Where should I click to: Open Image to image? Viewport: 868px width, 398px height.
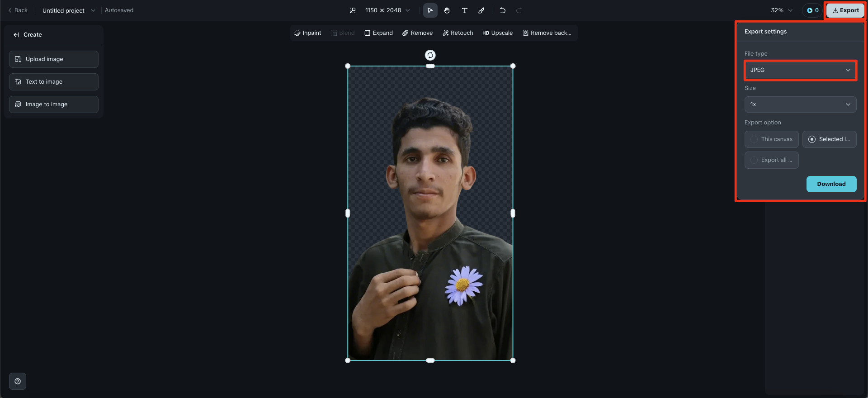(x=54, y=104)
